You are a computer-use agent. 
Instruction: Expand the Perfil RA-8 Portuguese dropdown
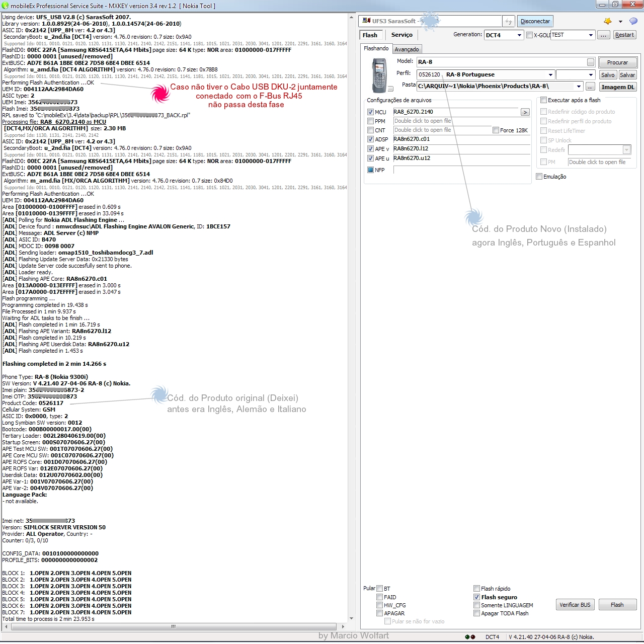[550, 75]
